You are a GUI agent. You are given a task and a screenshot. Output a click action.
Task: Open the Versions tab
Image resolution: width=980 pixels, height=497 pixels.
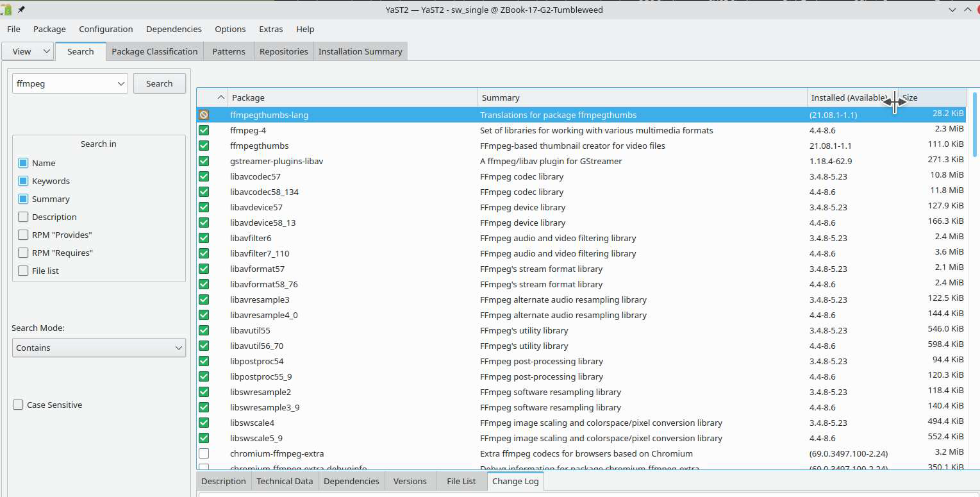(410, 481)
